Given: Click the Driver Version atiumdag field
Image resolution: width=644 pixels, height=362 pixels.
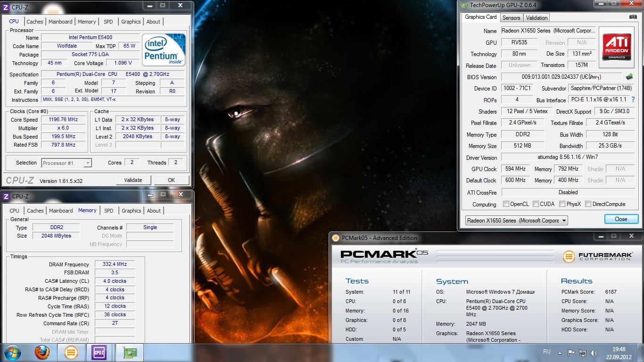Looking at the screenshot, I should [568, 157].
